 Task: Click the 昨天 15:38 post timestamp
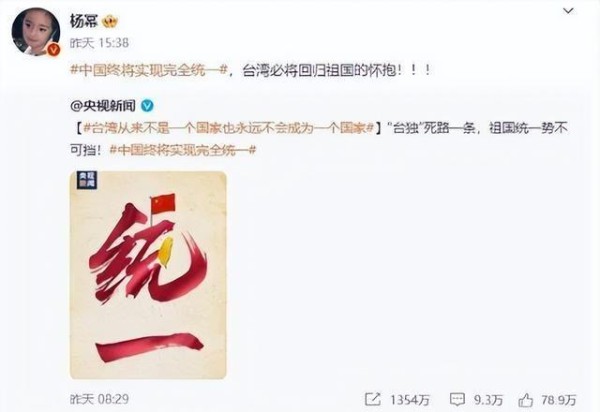[99, 42]
